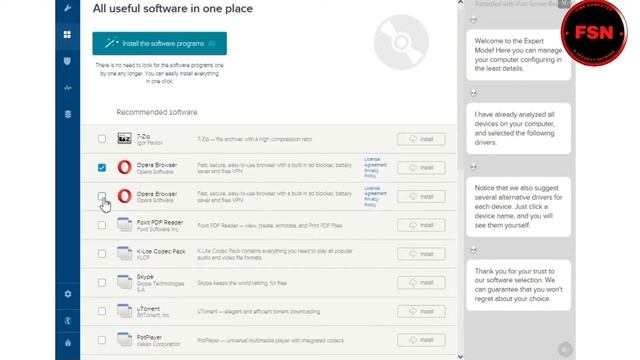The height and width of the screenshot is (360, 640).
Task: Click the PotPlayer application icon
Action: (x=124, y=339)
